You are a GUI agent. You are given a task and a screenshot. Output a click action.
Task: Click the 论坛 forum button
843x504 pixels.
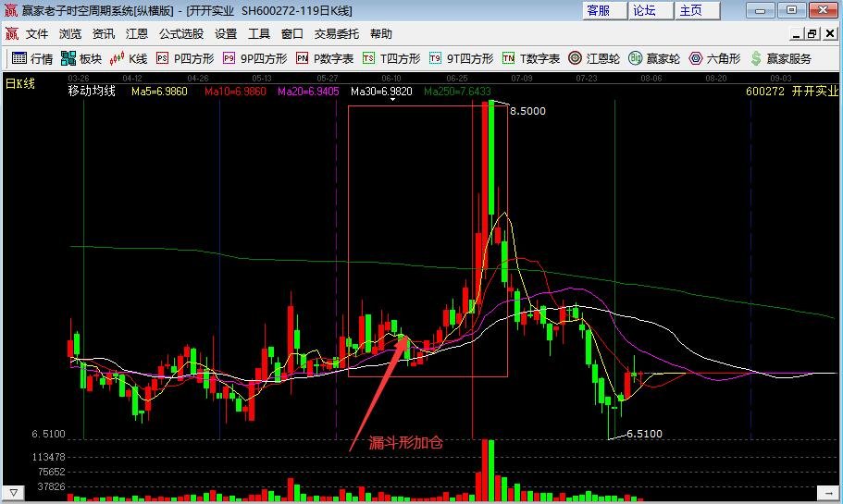[651, 11]
